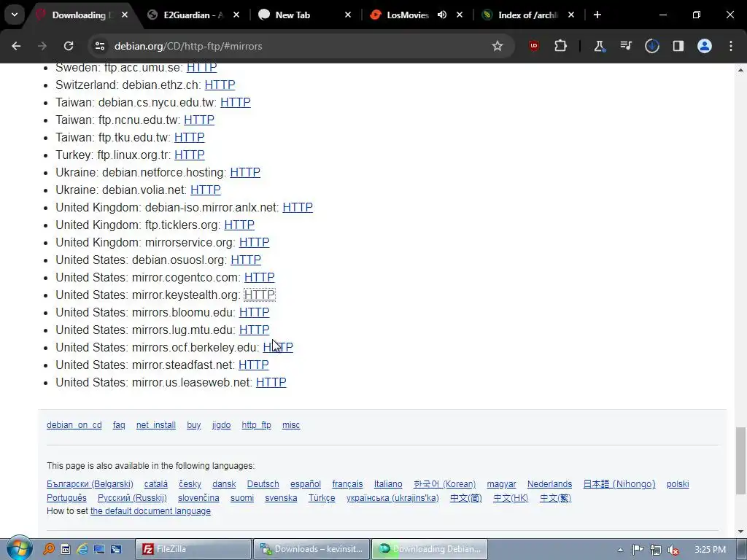Close the New Tab tab
The width and height of the screenshot is (747, 560).
(x=348, y=15)
